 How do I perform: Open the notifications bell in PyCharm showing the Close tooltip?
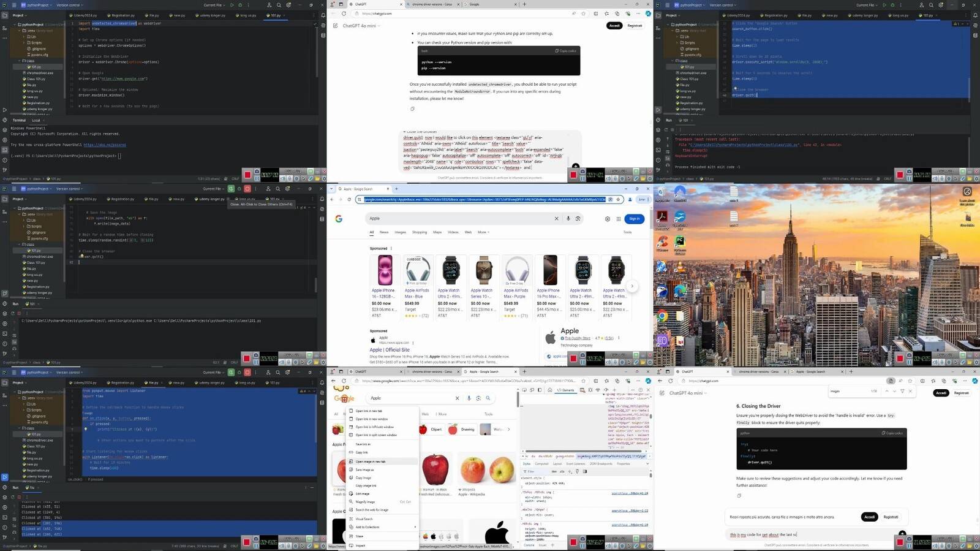[323, 199]
